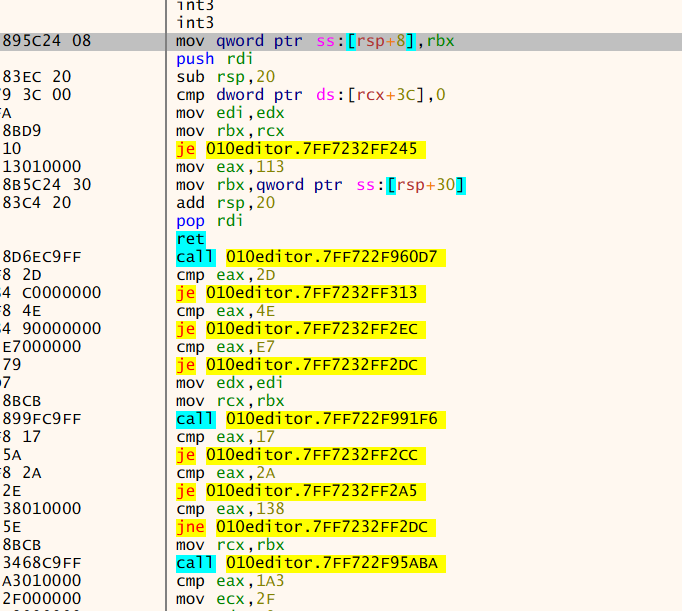
Task: Select the mov edx,edi instruction
Action: coord(229,383)
